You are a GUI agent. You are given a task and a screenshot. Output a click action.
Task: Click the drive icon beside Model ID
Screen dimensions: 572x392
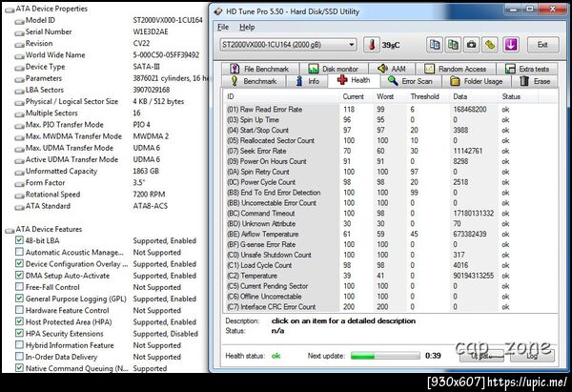click(x=19, y=22)
